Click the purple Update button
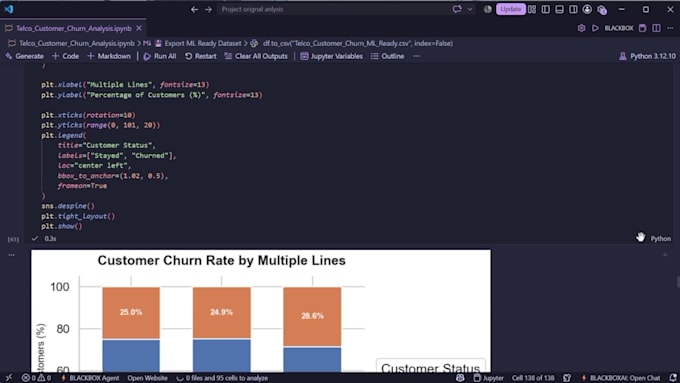The image size is (680, 383). tap(510, 9)
